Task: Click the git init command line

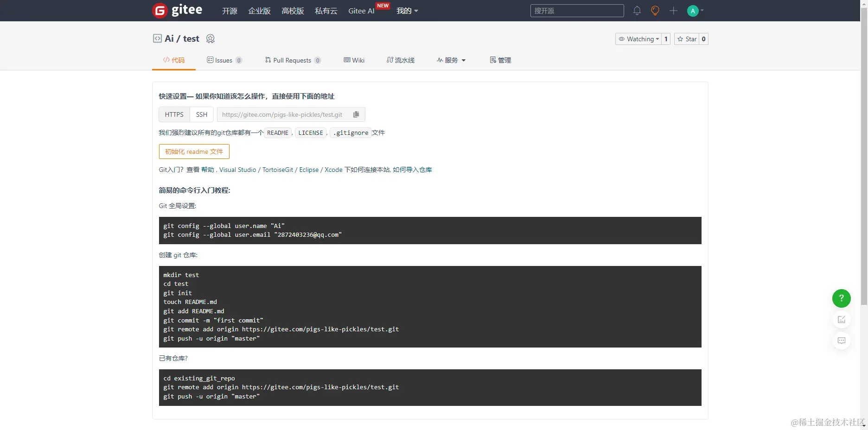Action: (178, 293)
